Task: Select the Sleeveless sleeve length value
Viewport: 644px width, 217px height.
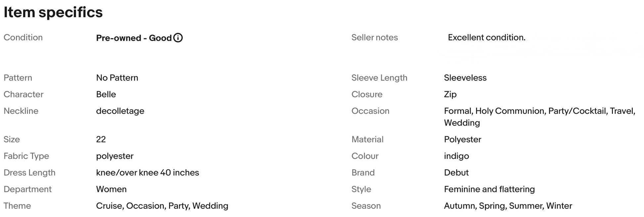Action: tap(465, 78)
